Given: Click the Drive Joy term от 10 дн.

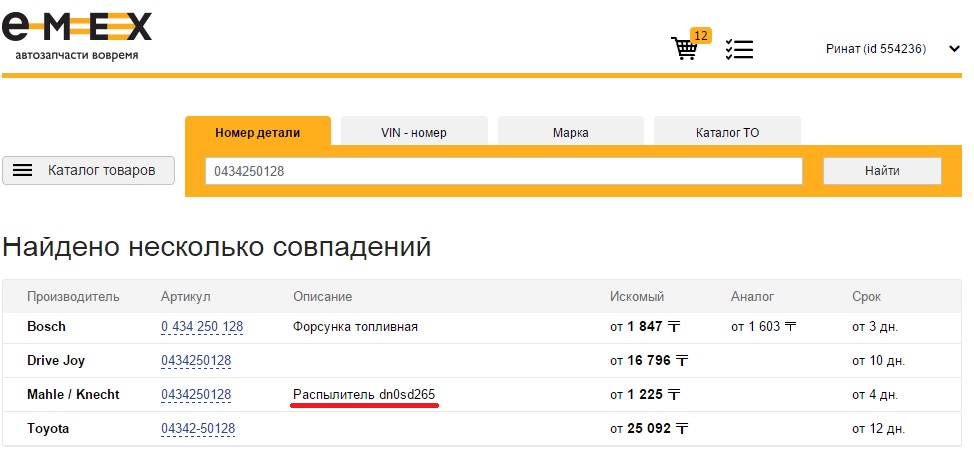Looking at the screenshot, I should click(878, 361).
